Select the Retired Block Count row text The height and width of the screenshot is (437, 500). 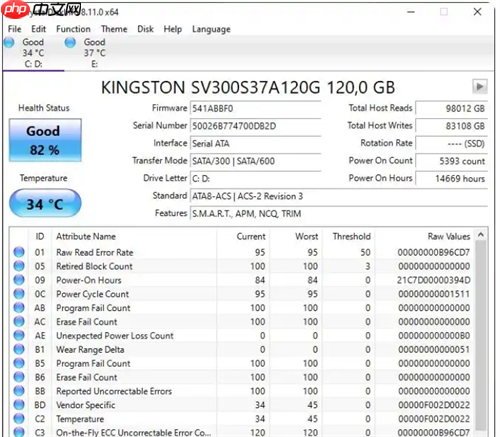tap(94, 266)
